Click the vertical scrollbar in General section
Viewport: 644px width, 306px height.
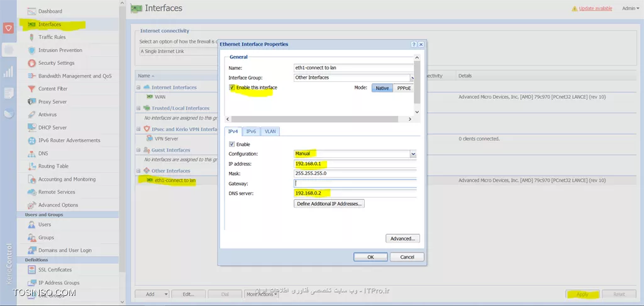click(x=417, y=82)
